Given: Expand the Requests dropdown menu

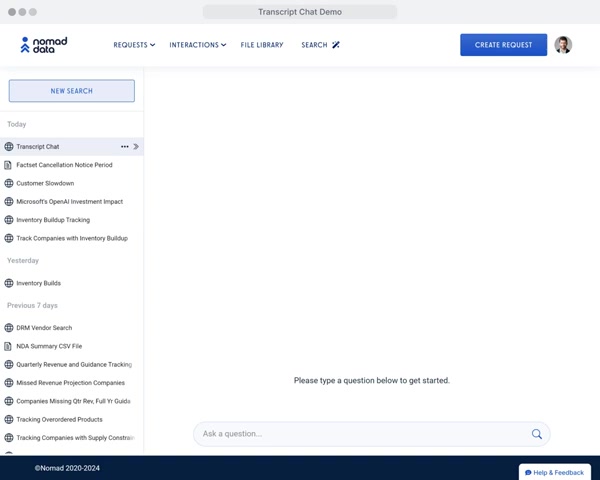Looking at the screenshot, I should coord(134,45).
